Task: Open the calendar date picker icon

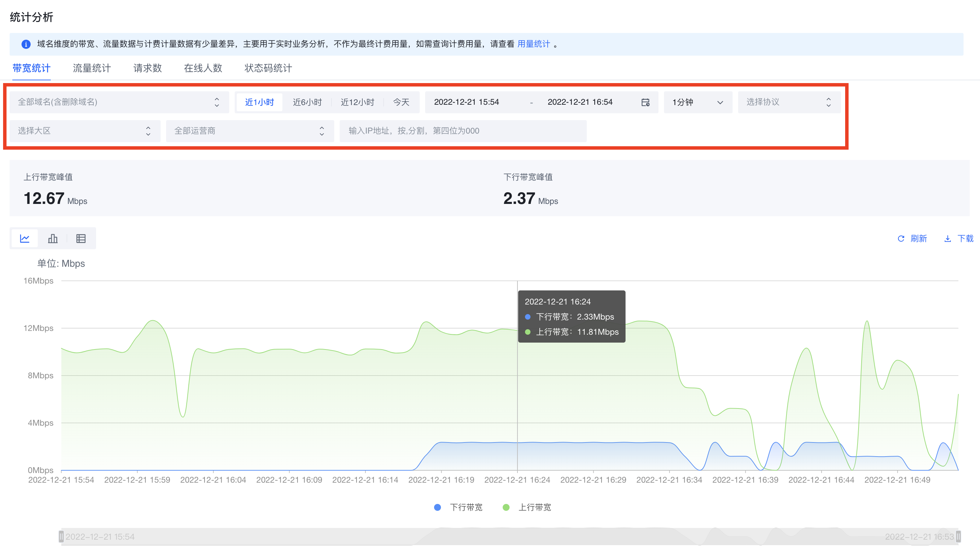Action: pyautogui.click(x=645, y=102)
